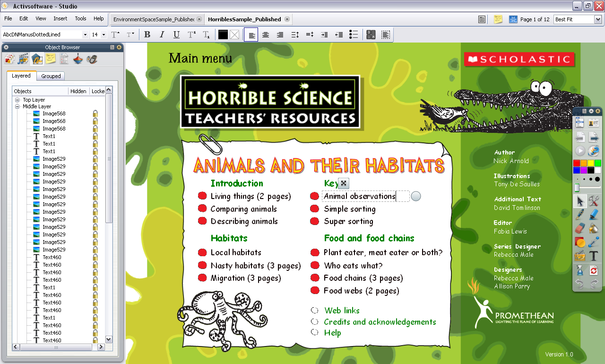Click the Clear spray bottle tool

click(579, 270)
